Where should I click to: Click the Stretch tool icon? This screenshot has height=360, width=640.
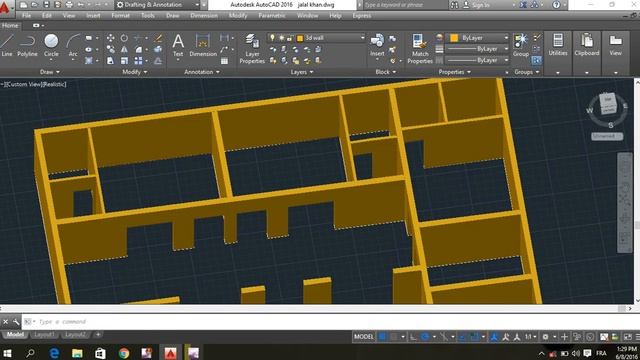click(111, 61)
